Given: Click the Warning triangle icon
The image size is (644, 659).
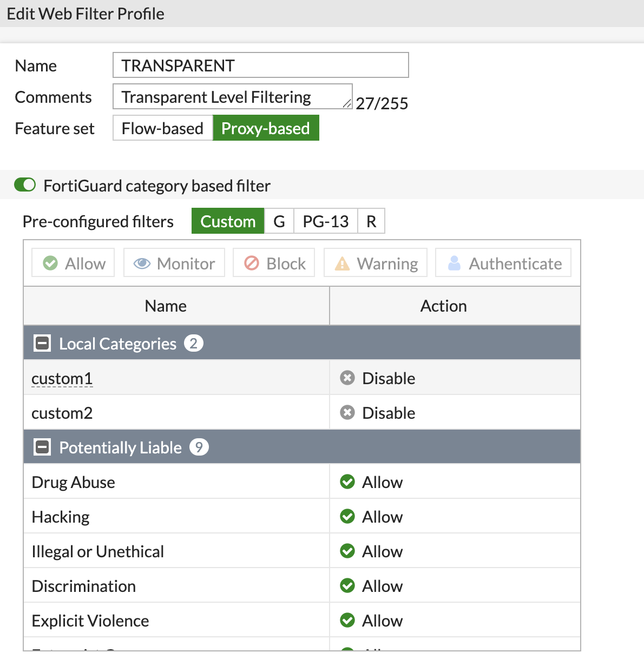Looking at the screenshot, I should coord(343,263).
